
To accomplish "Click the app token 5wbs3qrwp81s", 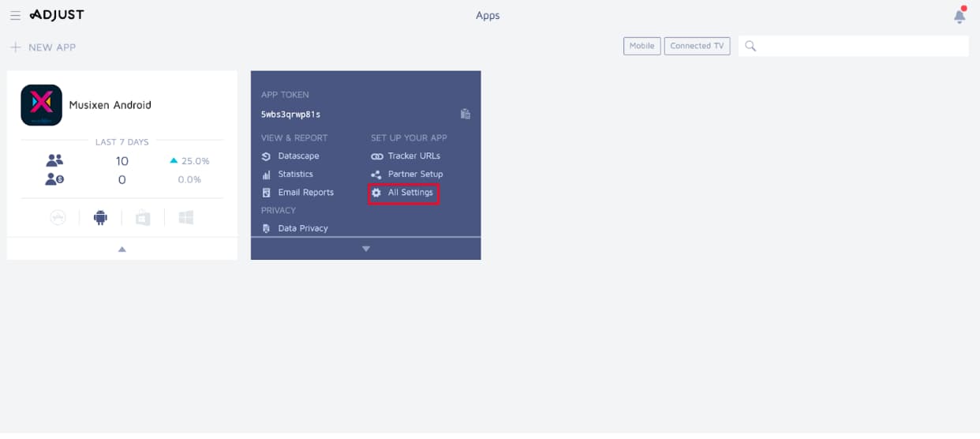I will coord(290,114).
